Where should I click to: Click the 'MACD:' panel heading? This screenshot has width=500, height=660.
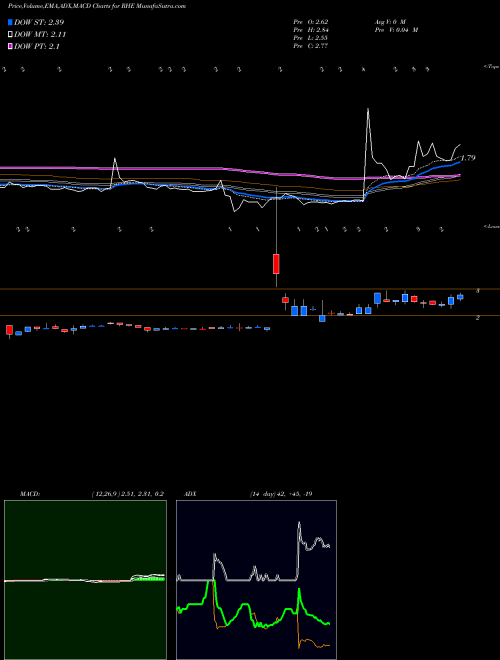[x=29, y=494]
